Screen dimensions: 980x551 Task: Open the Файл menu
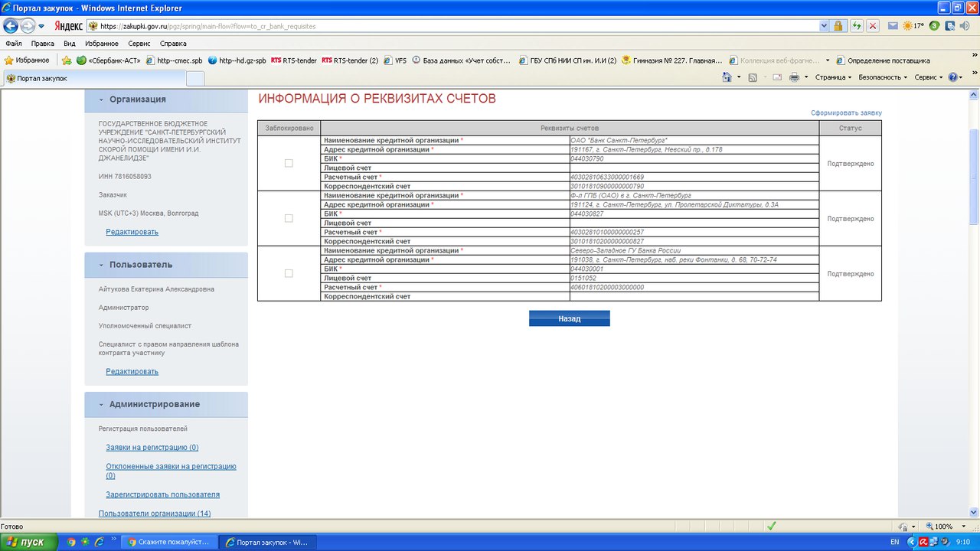point(13,44)
